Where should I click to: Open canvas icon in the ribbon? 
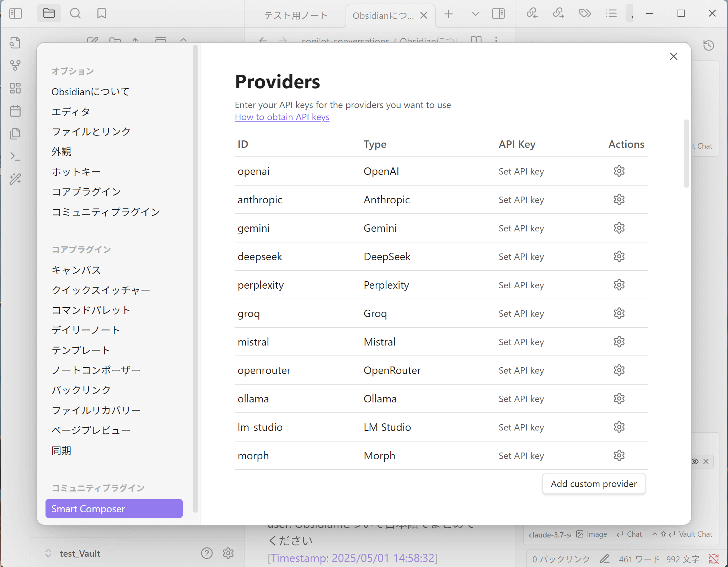[15, 88]
